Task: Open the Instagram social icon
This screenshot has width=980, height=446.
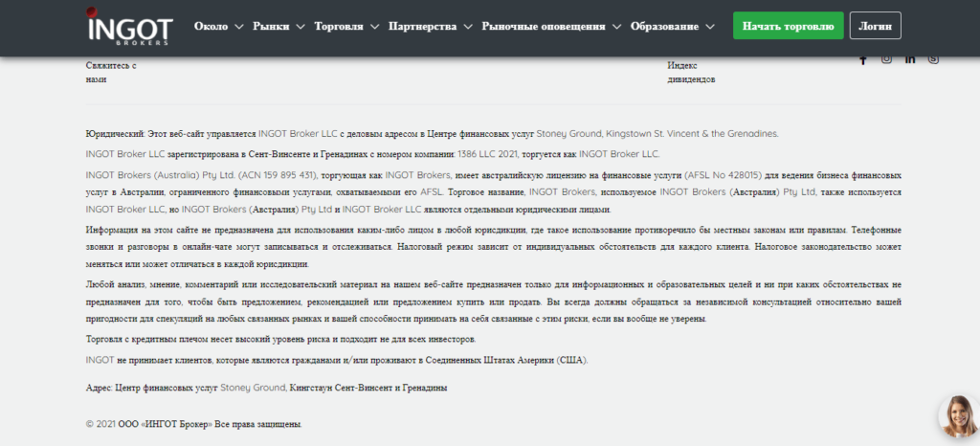Action: click(886, 58)
